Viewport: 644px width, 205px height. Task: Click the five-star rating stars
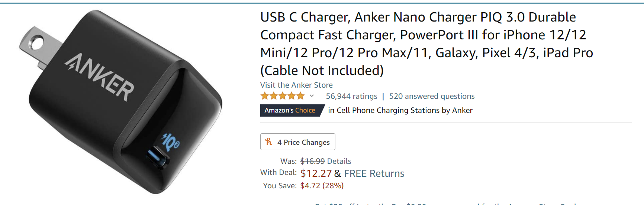283,96
